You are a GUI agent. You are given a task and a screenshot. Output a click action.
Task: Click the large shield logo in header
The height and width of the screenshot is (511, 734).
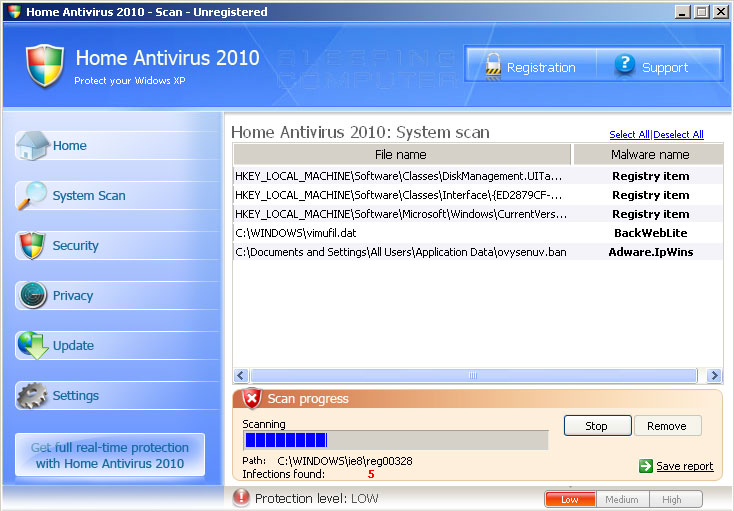[x=44, y=66]
